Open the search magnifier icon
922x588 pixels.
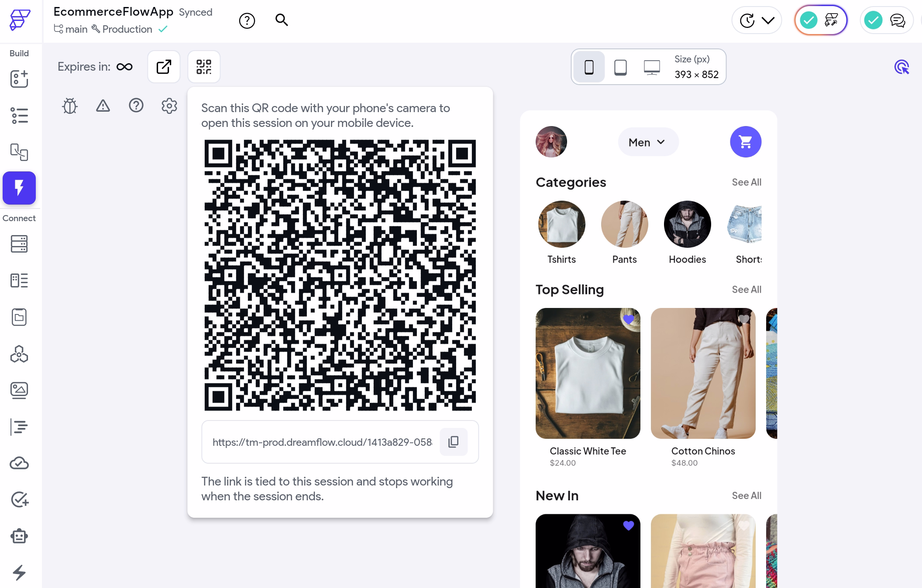pyautogui.click(x=282, y=20)
